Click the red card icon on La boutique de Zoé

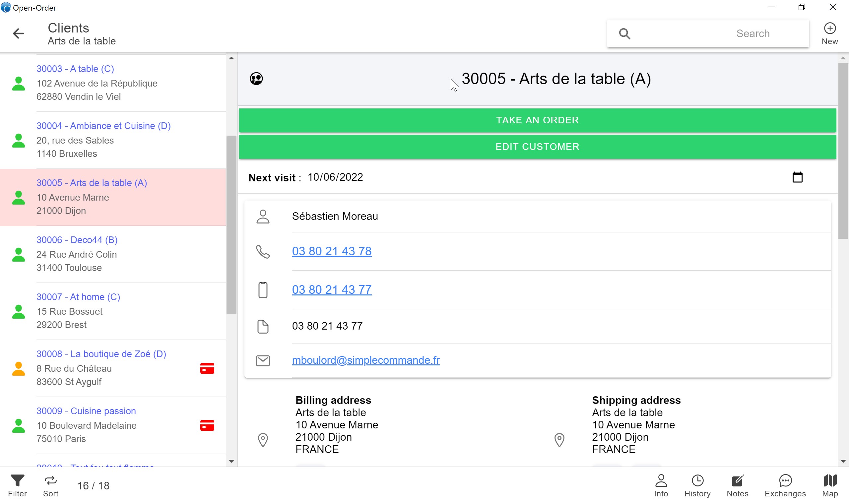[x=207, y=368]
